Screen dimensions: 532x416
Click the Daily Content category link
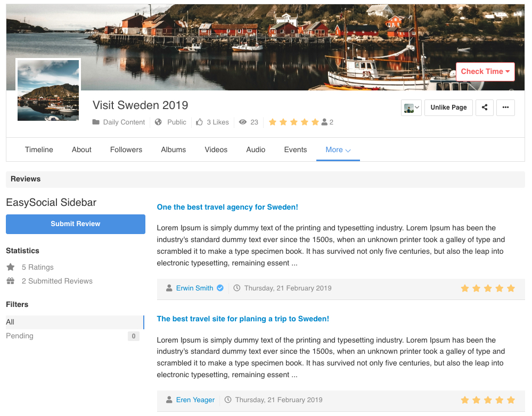(124, 122)
